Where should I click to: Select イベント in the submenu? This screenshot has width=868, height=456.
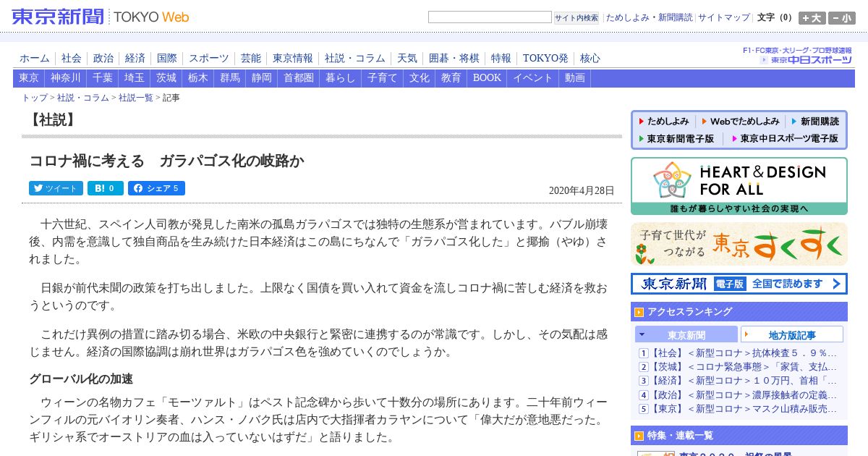tap(533, 78)
